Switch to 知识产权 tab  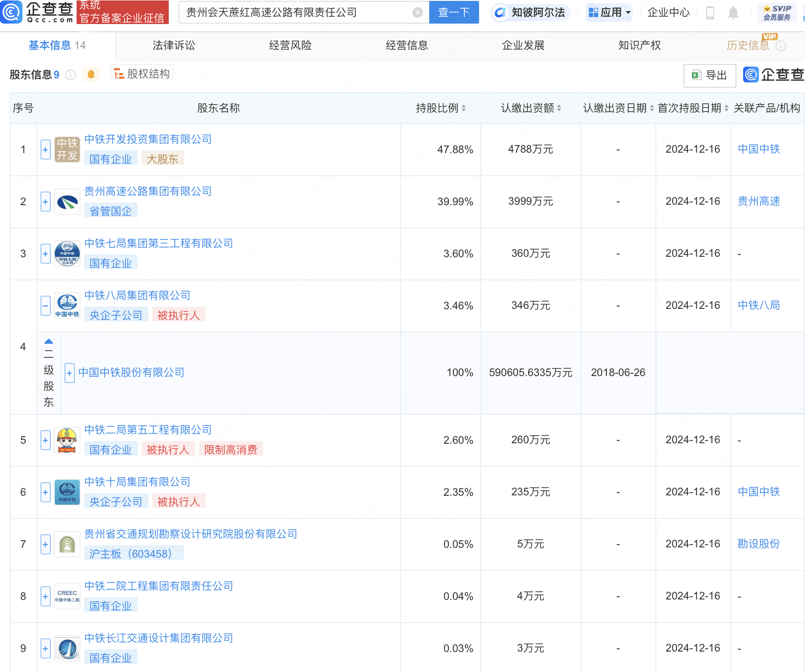pos(639,45)
